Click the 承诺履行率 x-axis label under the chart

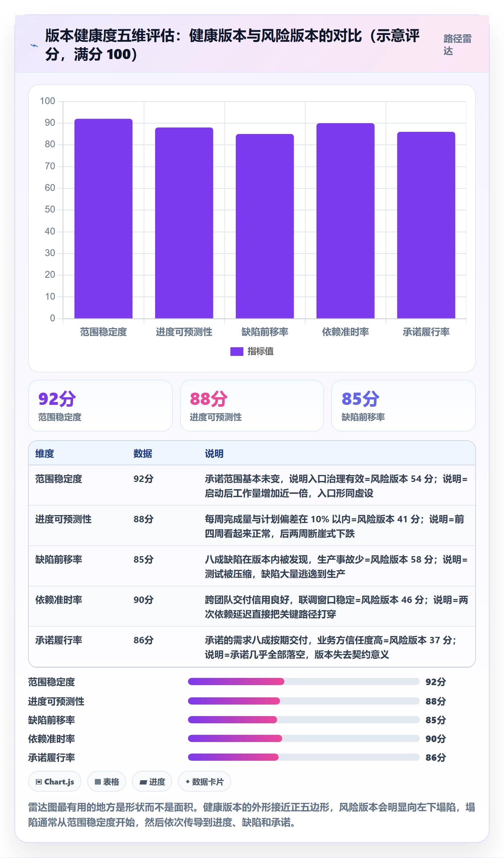click(x=426, y=332)
